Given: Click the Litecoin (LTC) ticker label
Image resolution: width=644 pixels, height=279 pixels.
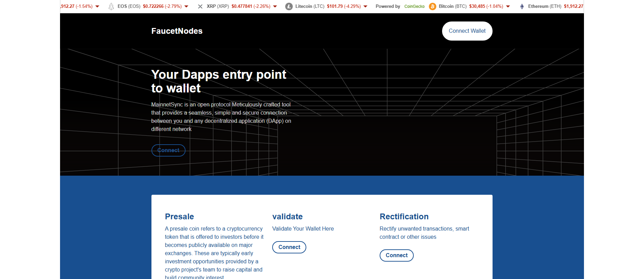Looking at the screenshot, I should click(310, 6).
